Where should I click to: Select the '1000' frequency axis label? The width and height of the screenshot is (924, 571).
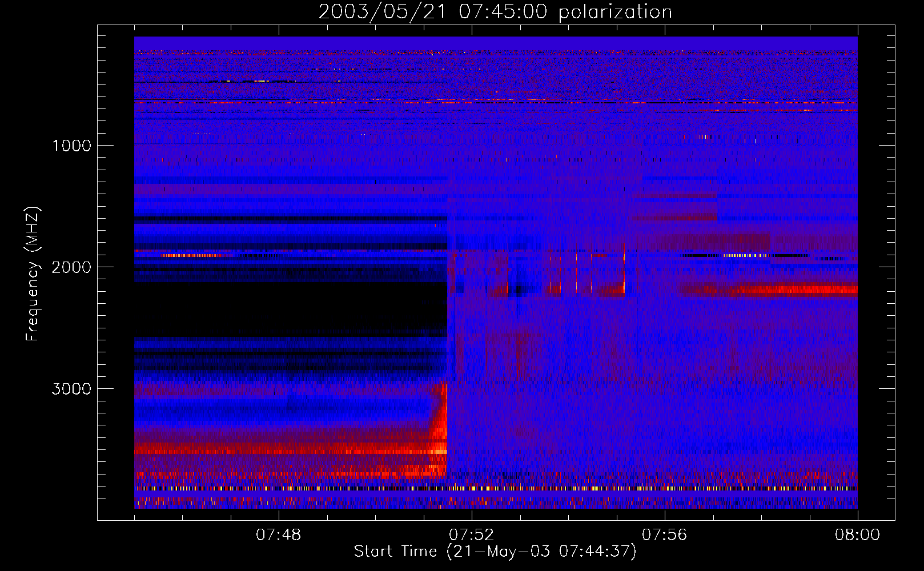click(x=71, y=146)
